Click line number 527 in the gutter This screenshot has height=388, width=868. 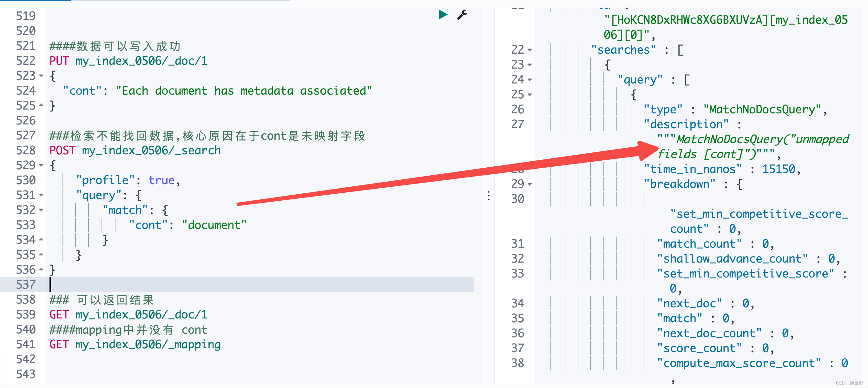point(26,135)
